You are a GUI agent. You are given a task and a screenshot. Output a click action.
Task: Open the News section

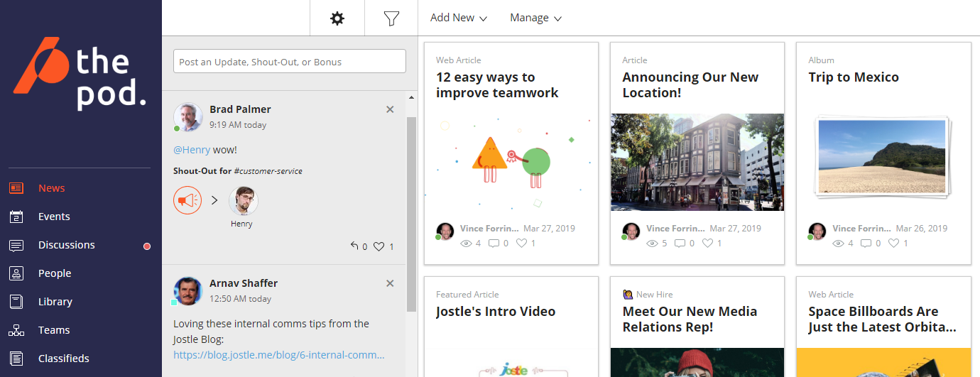52,188
